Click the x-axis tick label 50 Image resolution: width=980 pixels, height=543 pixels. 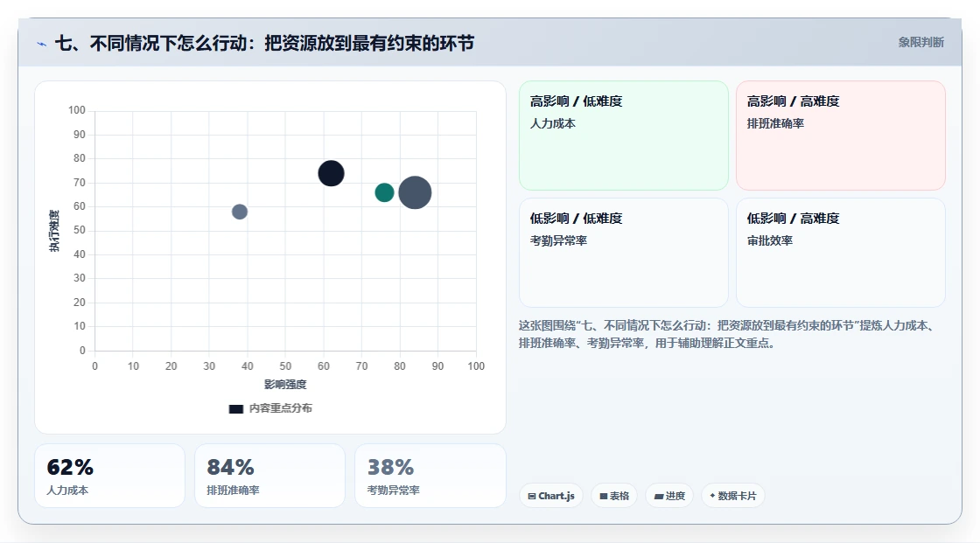(x=285, y=366)
